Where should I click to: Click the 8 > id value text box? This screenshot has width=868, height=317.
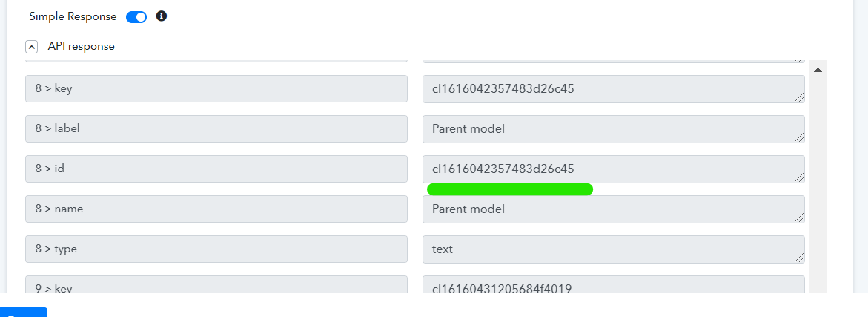(613, 169)
